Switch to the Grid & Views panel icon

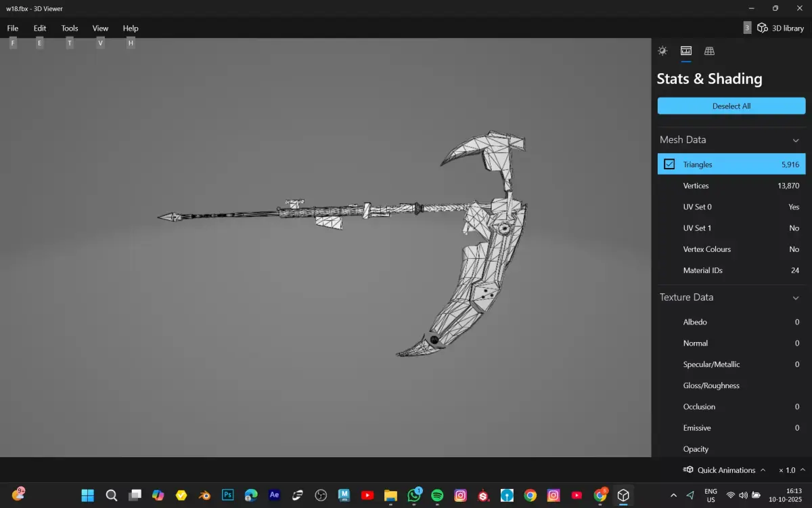709,51
